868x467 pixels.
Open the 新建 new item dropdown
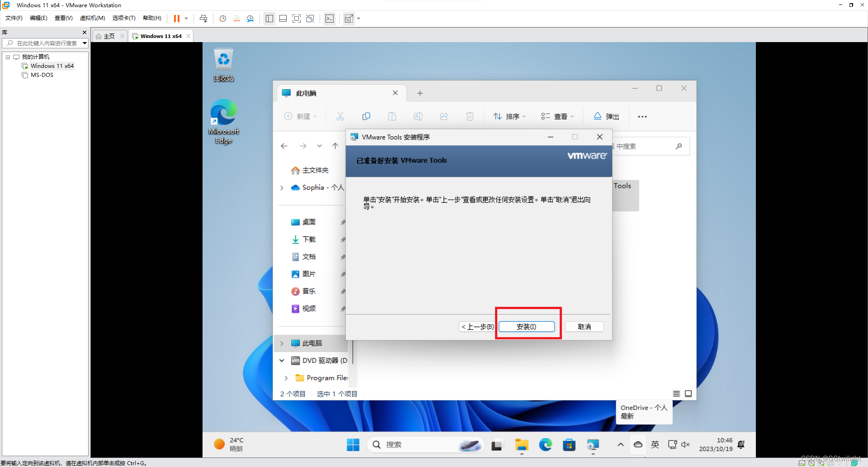(x=300, y=116)
